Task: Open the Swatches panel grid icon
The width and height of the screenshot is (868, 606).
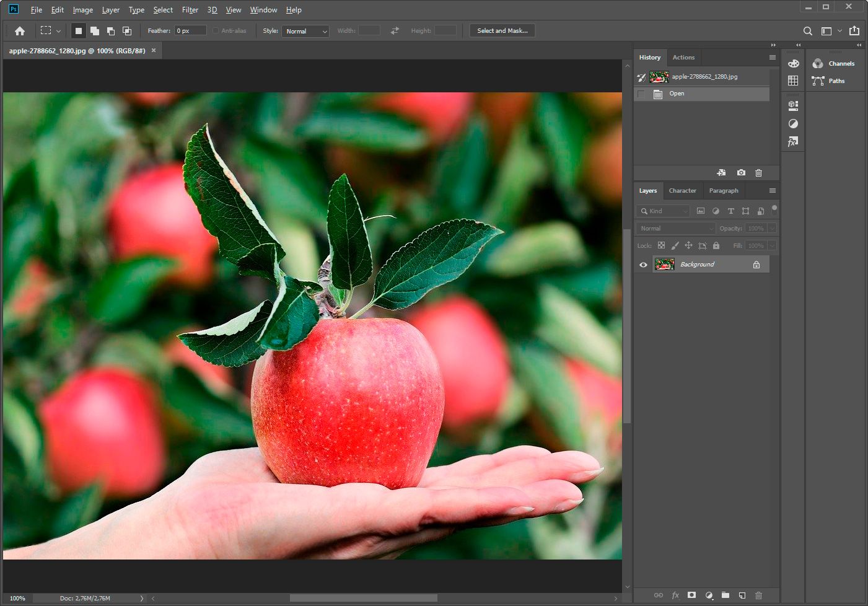Action: 793,80
